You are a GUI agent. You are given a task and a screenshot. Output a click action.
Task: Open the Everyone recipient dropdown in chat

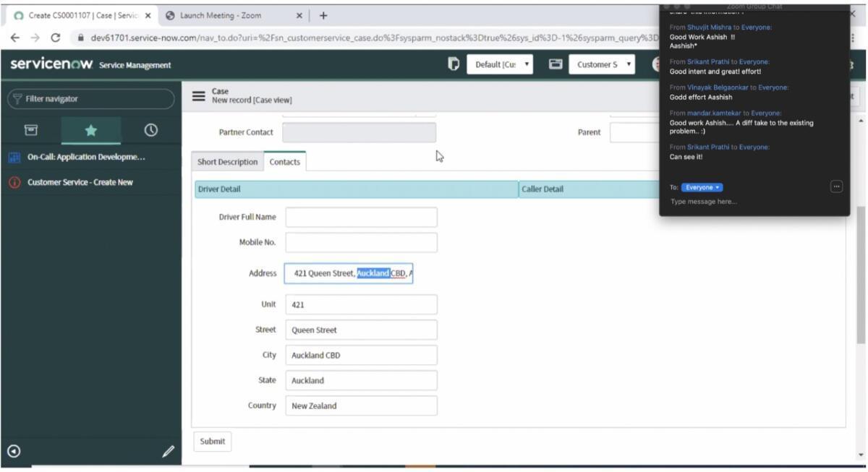(702, 187)
